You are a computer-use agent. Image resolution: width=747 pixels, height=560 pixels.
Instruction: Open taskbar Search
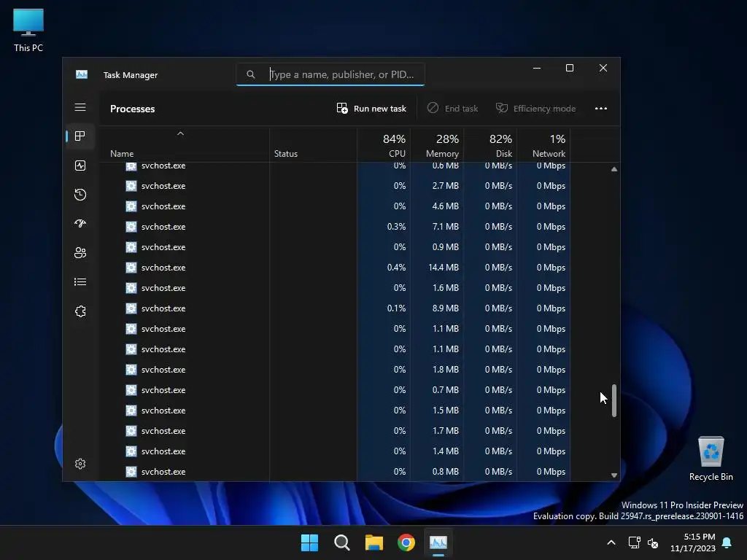click(x=341, y=542)
